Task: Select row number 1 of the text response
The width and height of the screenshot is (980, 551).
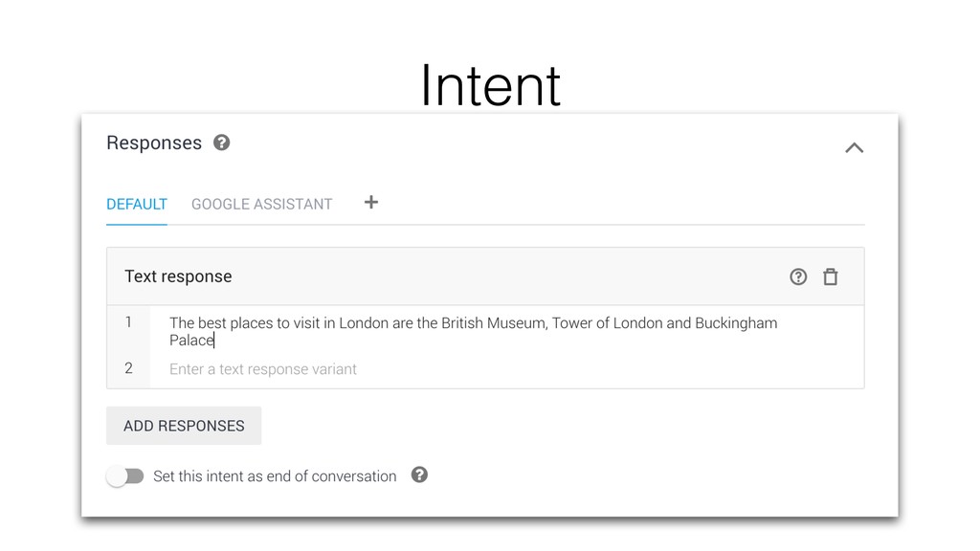Action: 129,322
